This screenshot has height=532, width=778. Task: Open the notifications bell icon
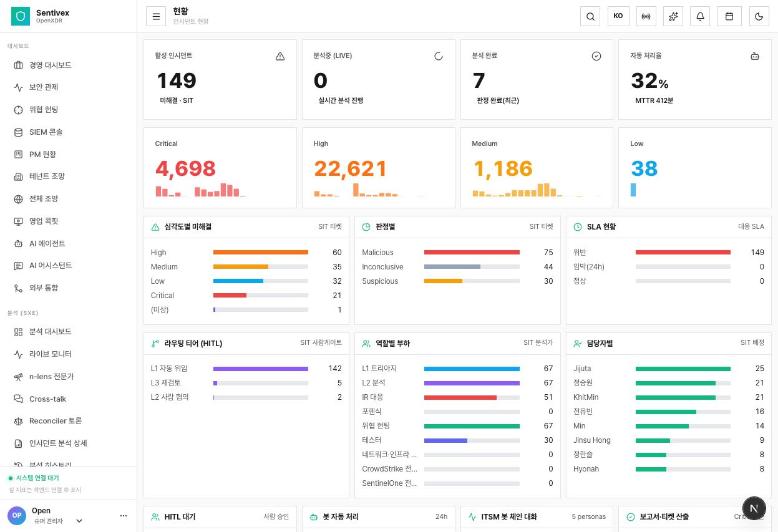pyautogui.click(x=700, y=16)
